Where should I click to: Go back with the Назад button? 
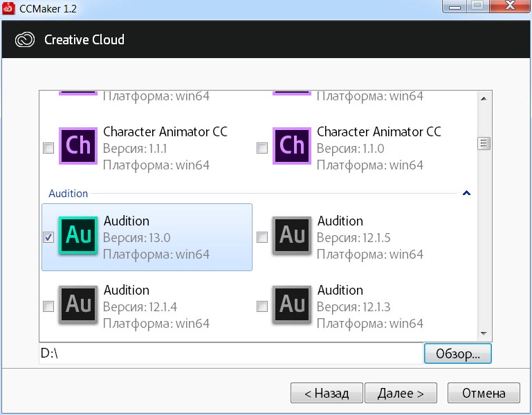point(327,393)
